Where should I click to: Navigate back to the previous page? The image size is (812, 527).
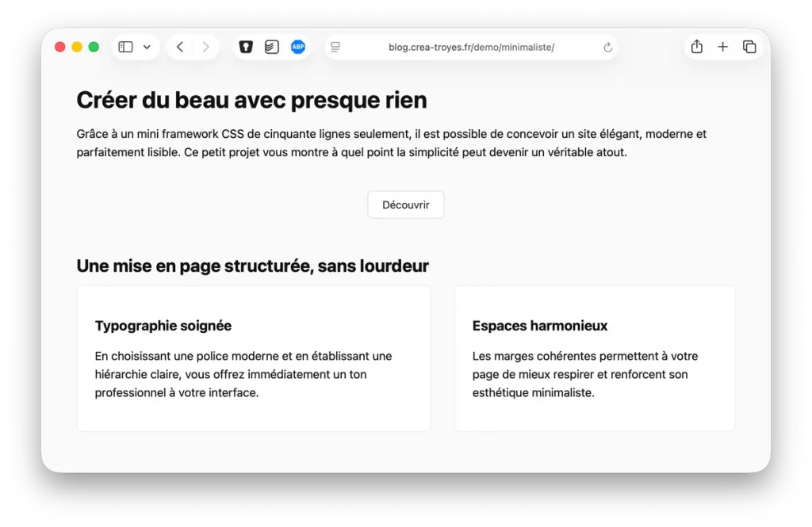[x=179, y=47]
